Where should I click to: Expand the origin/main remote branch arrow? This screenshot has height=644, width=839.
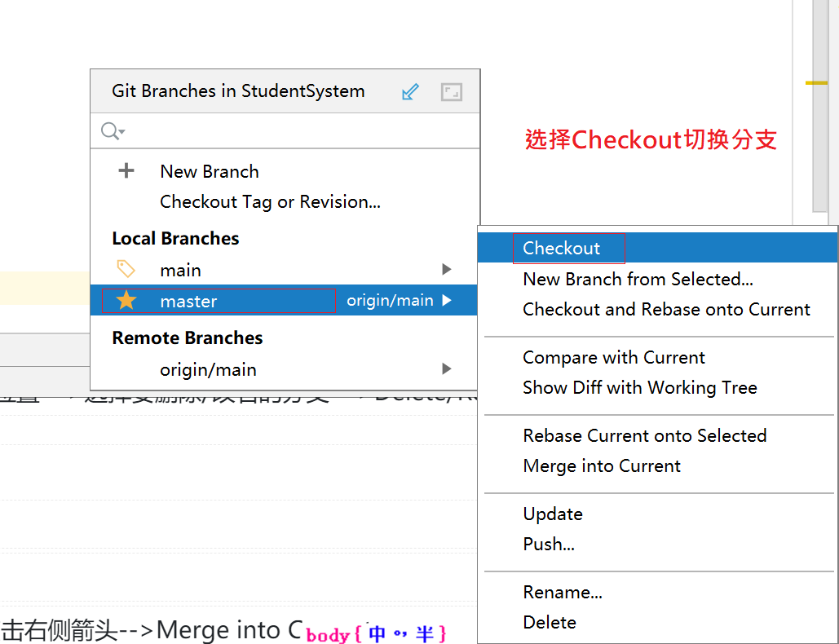[446, 369]
